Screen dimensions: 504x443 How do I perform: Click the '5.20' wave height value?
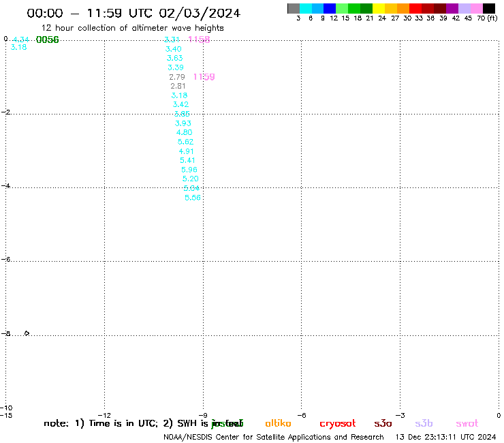(190, 179)
